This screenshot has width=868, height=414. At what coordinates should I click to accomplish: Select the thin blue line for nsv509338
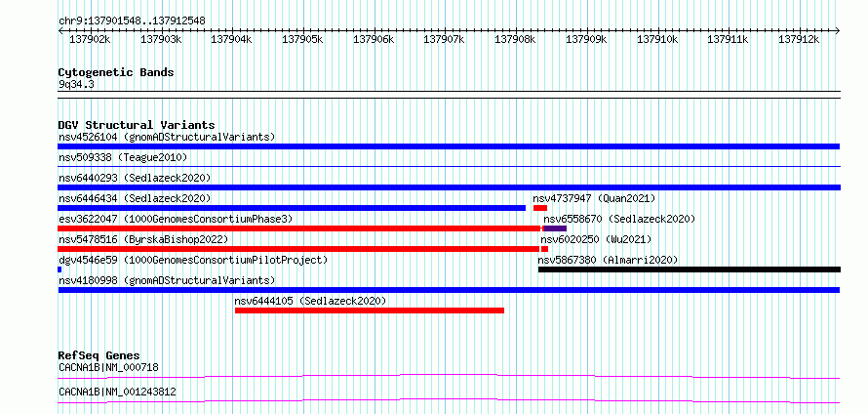[x=449, y=166]
